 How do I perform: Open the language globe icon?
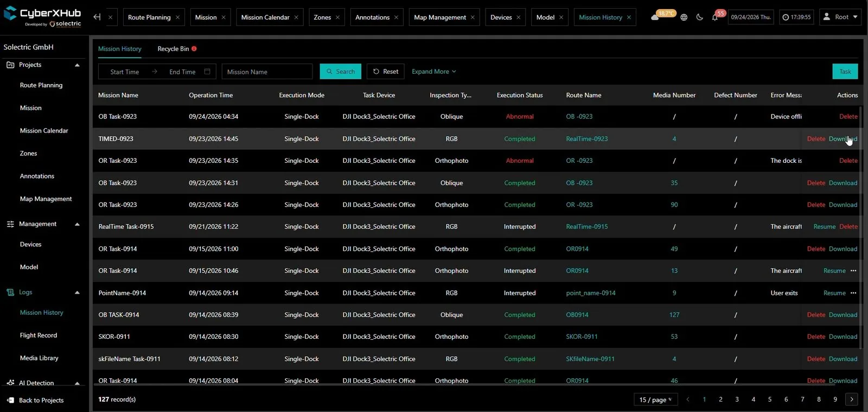click(x=684, y=17)
